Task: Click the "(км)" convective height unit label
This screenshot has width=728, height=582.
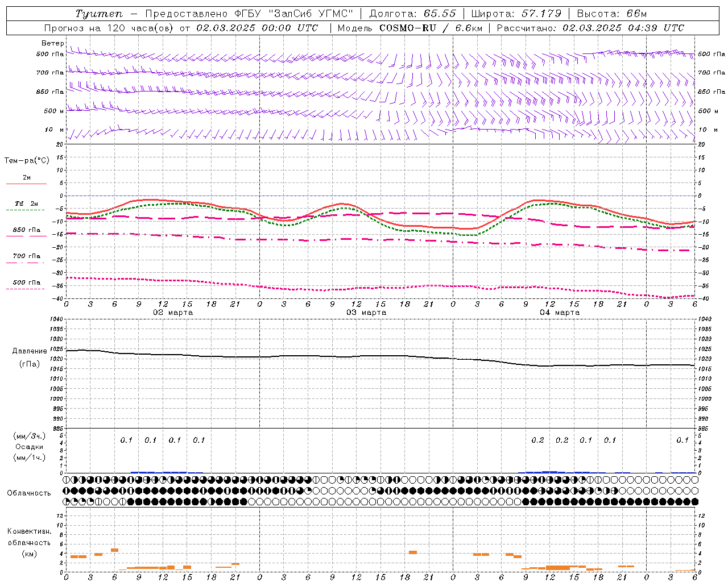Action: point(30,553)
